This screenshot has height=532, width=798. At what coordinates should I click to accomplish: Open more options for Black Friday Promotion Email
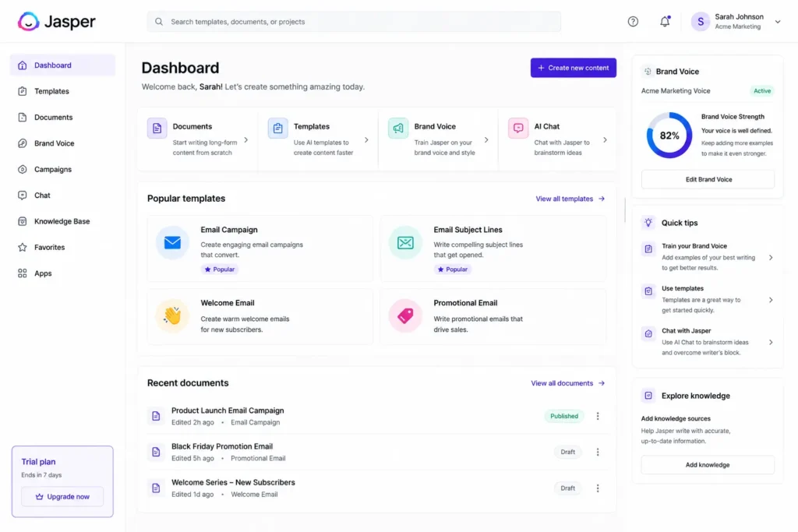pos(598,452)
